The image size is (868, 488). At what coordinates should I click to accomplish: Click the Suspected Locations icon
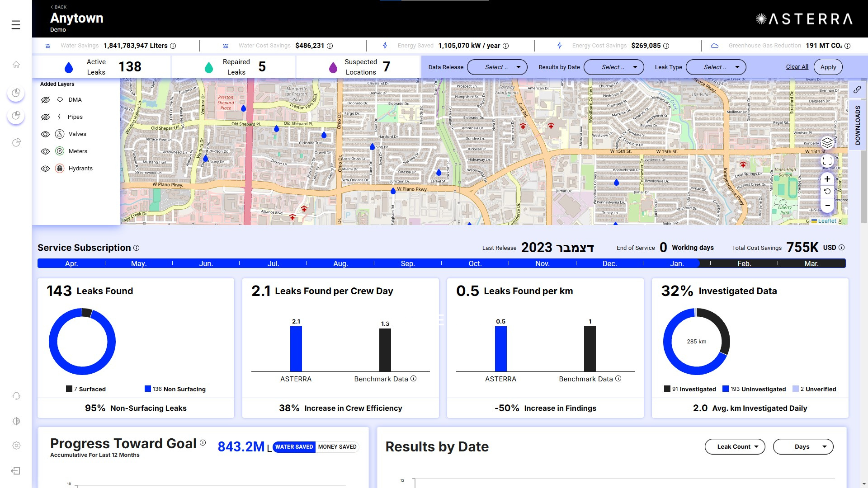click(x=333, y=67)
